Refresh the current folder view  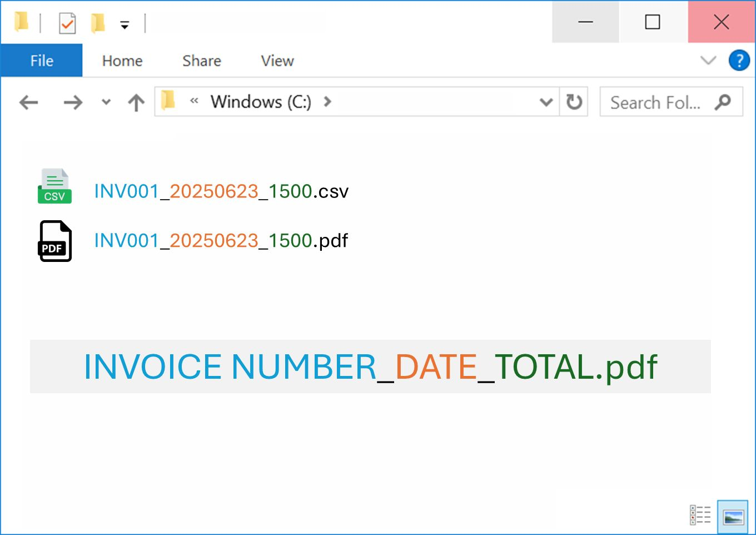coord(574,102)
